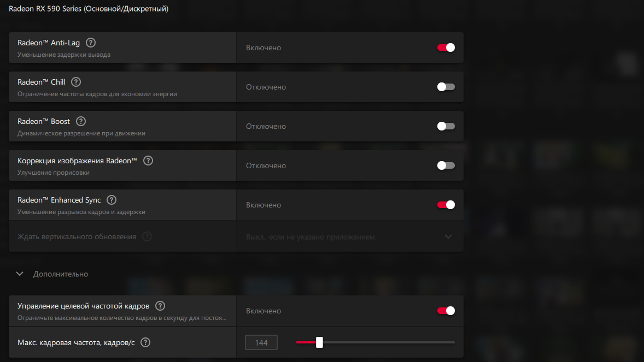The image size is (644, 362).
Task: Click the max frame rate slider handle
Action: [x=319, y=342]
